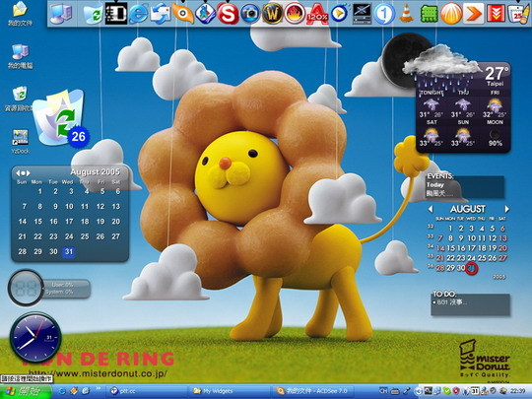532x399 pixels.
Task: Open the Recycle Bin icon in the dock
Action: pyautogui.click(x=94, y=14)
